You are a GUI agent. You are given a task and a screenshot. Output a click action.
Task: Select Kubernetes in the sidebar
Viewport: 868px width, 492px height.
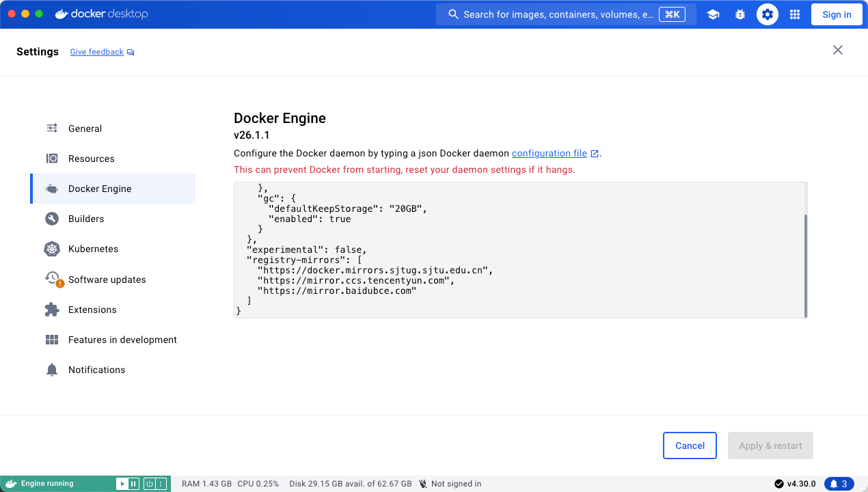[x=93, y=249]
